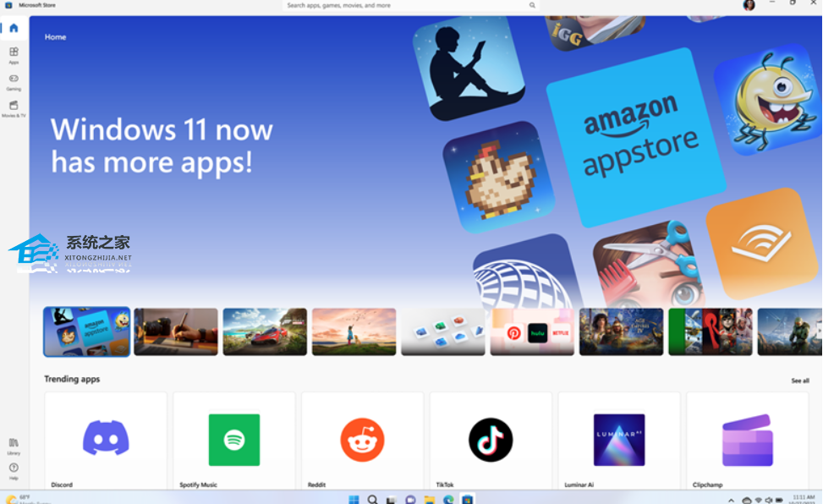Select the Pinterest Hulu Netflix thumbnail
The image size is (823, 504).
pos(532,331)
